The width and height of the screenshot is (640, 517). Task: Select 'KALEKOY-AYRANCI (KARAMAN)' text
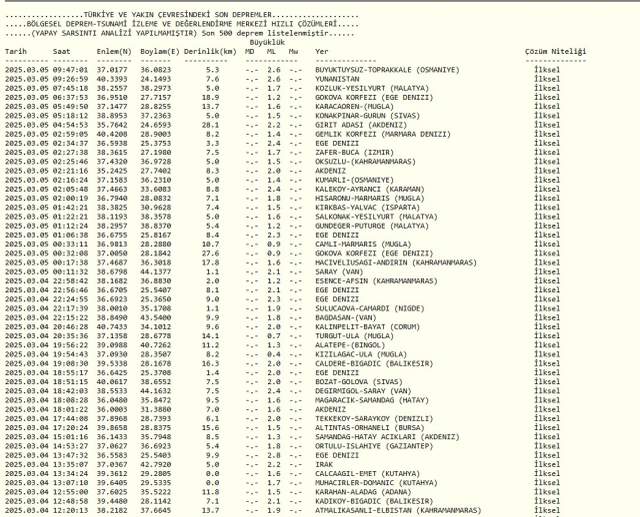tap(369, 189)
